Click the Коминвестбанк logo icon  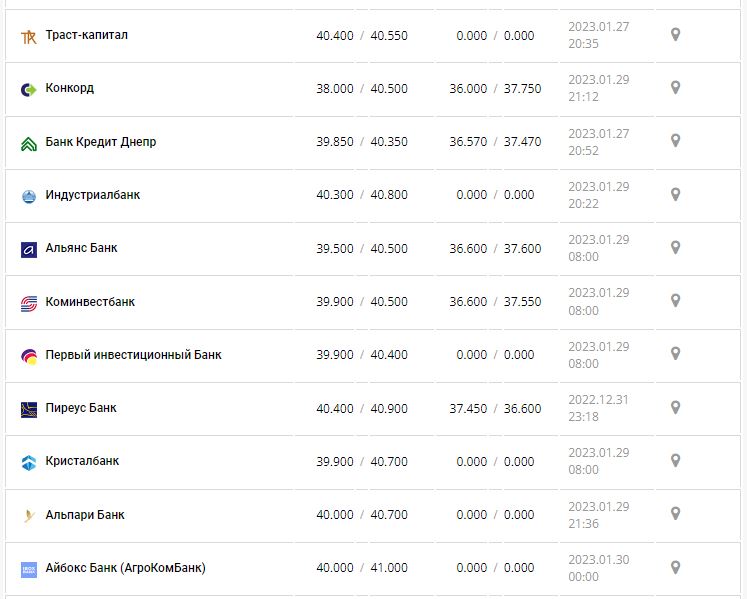point(28,303)
